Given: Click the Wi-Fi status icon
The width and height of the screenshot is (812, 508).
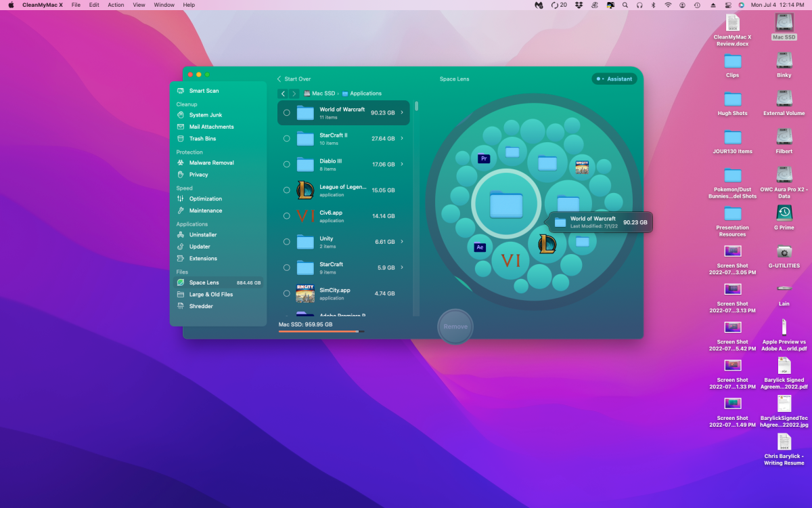Looking at the screenshot, I should click(668, 5).
